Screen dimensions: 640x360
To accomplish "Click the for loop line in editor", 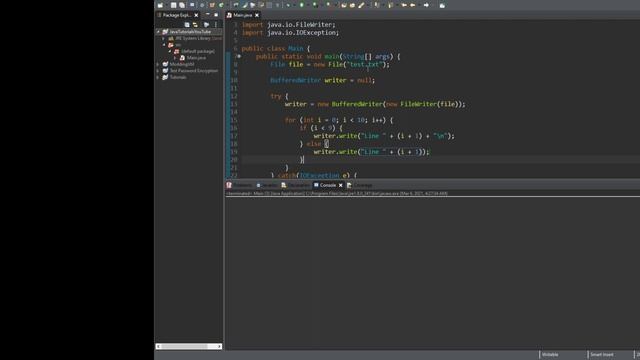I will click(339, 120).
